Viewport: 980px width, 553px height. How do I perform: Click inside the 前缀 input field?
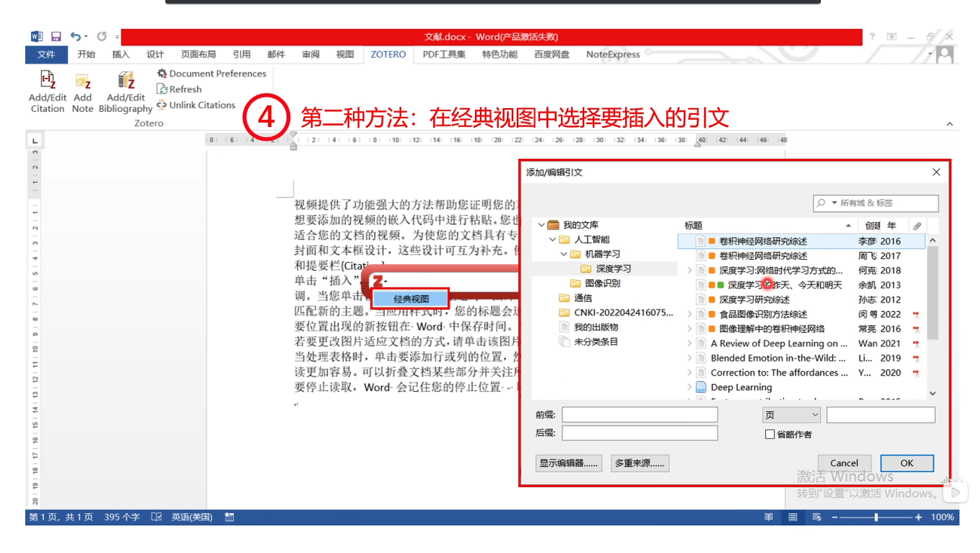pos(639,414)
